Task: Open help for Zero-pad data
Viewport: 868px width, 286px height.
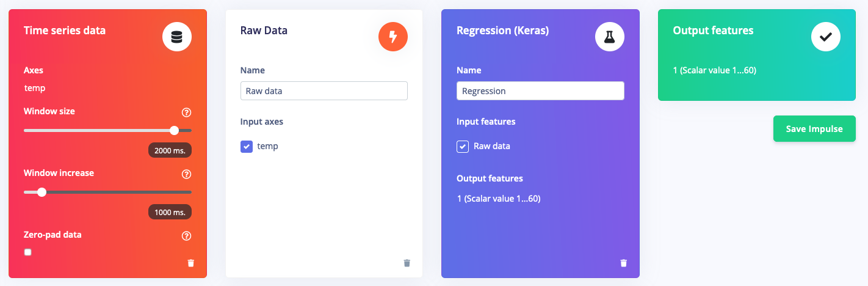Action: [x=187, y=236]
